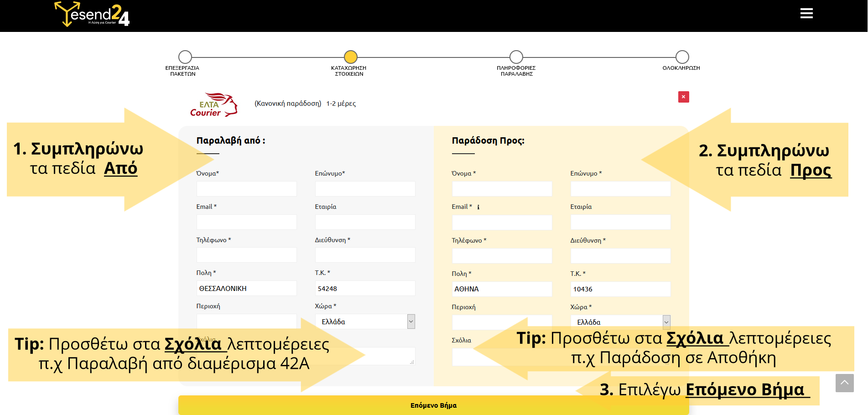This screenshot has width=868, height=415.
Task: Open the hamburger menu icon
Action: point(806,14)
